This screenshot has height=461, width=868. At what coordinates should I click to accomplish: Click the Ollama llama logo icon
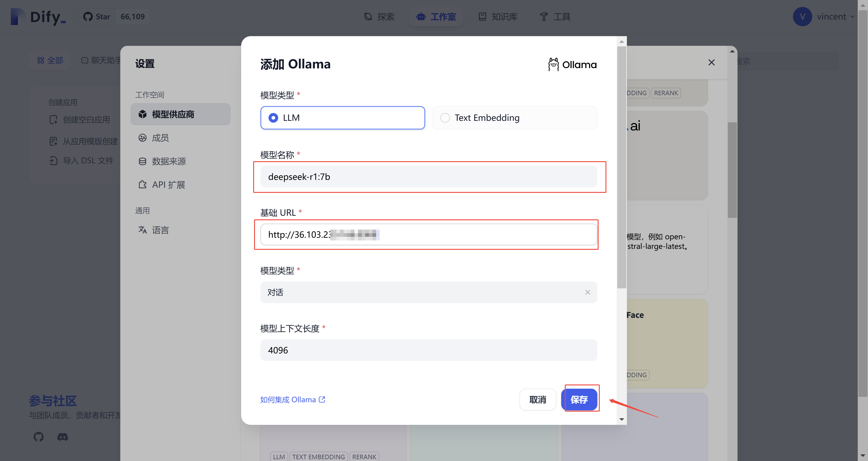pos(553,64)
